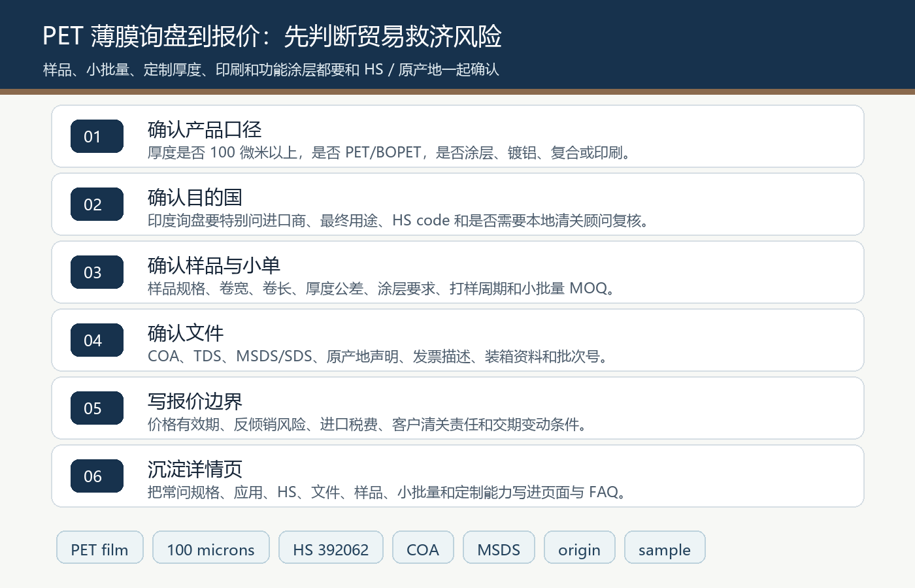Select the COA tag

point(423,547)
